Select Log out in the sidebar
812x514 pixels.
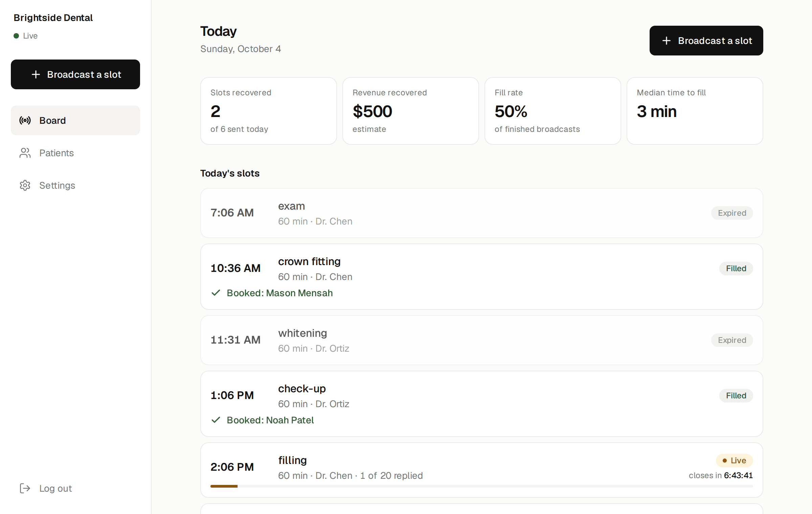pos(75,488)
